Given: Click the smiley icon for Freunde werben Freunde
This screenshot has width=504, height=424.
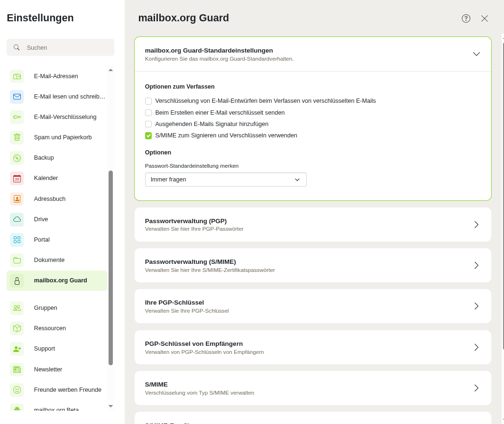Looking at the screenshot, I should click(x=17, y=390).
